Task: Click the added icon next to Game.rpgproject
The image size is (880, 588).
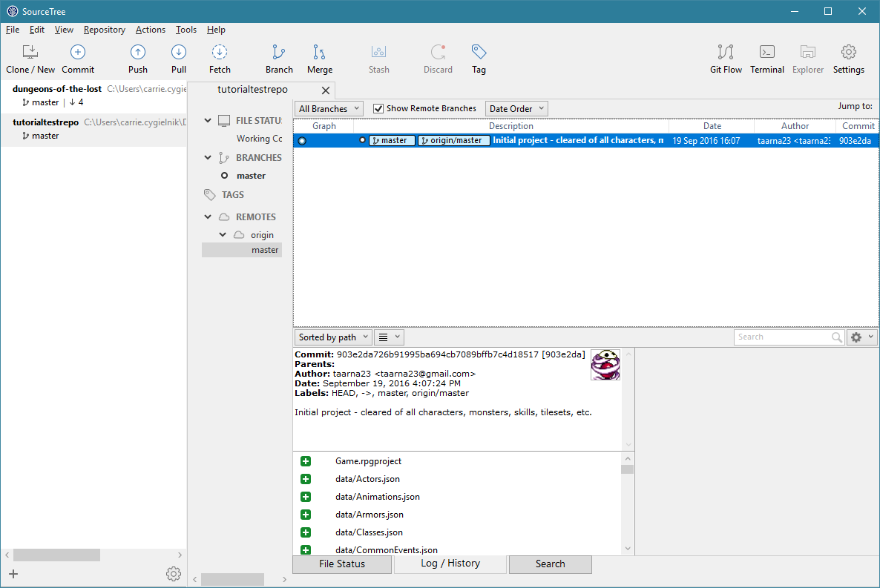Action: tap(305, 461)
